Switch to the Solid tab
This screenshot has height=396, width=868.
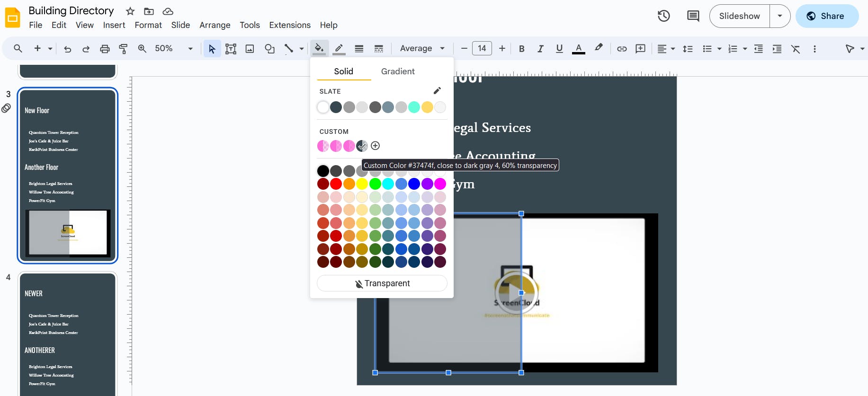click(344, 71)
